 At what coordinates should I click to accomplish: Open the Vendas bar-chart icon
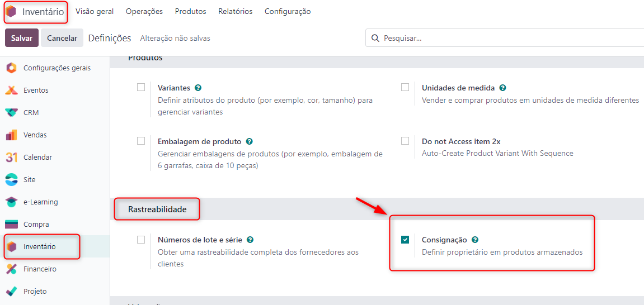pos(12,135)
